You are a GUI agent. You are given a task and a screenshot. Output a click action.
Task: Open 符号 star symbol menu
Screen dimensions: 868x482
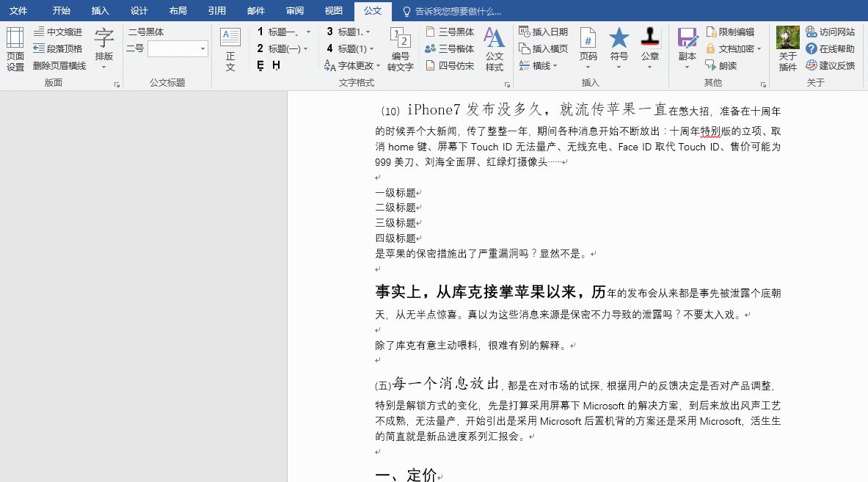(619, 49)
